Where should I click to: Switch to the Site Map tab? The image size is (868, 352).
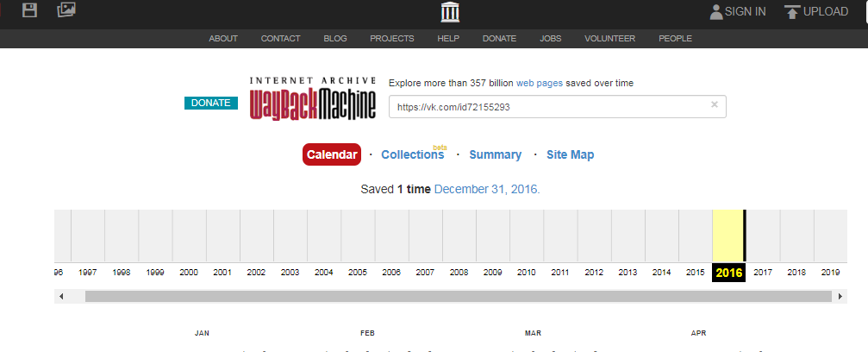(570, 154)
